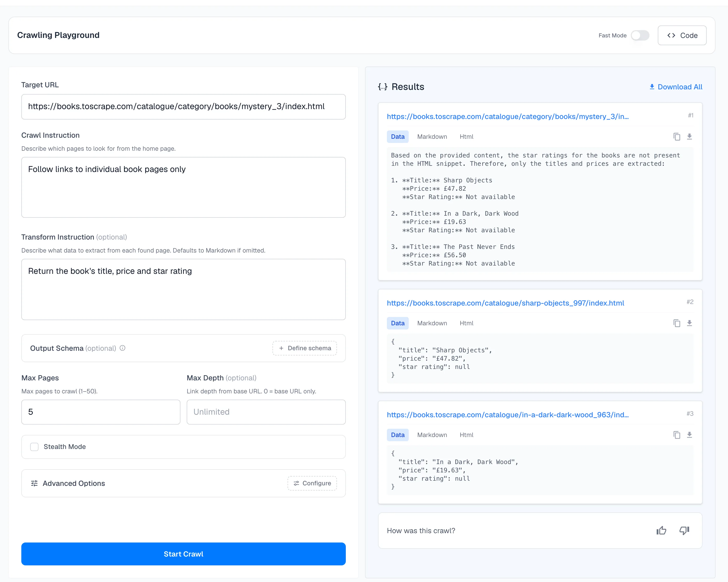The image size is (728, 582).
Task: Copy result #2 Sharp Objects data
Action: pyautogui.click(x=677, y=323)
